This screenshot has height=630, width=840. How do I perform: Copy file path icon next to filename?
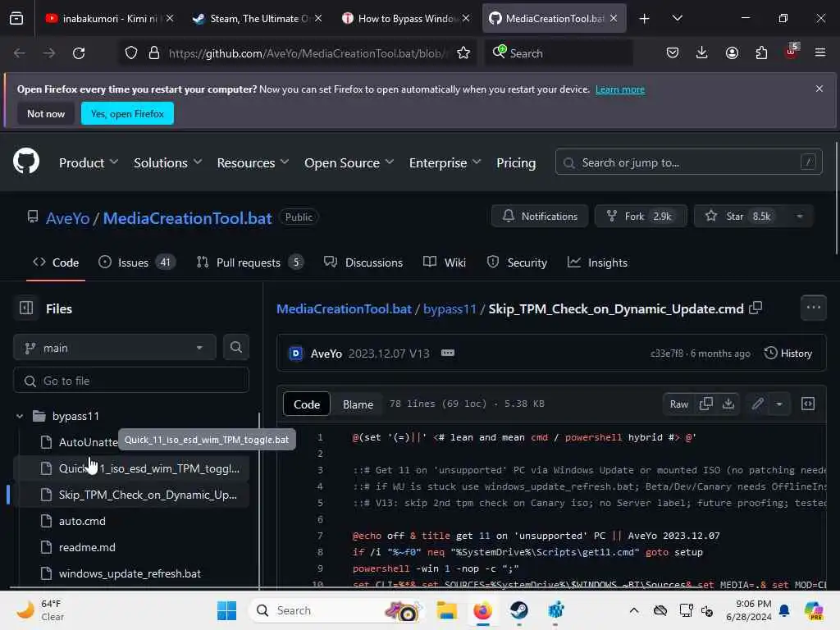tap(756, 308)
